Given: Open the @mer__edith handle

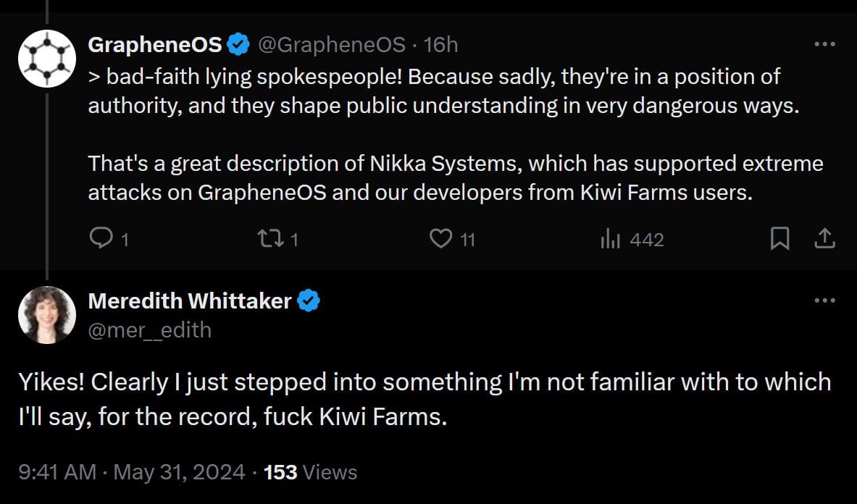Looking at the screenshot, I should point(150,330).
